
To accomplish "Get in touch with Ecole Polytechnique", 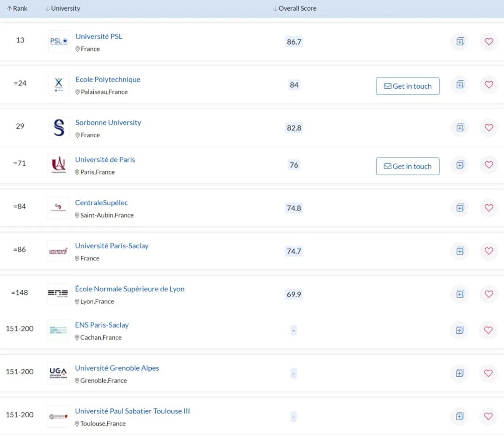I will click(x=407, y=86).
